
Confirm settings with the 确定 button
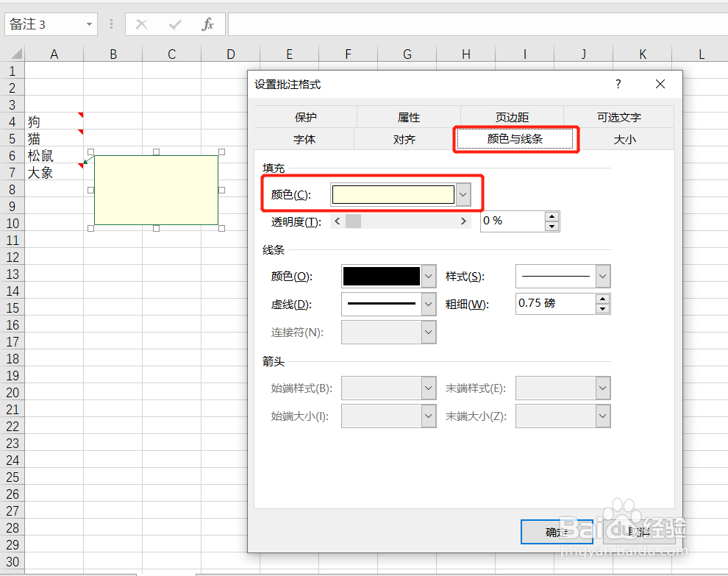pyautogui.click(x=557, y=532)
